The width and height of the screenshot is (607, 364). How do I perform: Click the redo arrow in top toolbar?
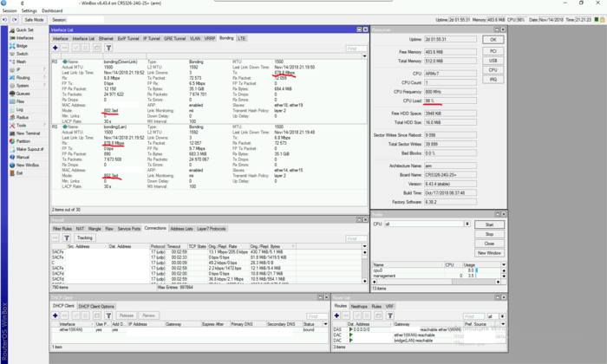[15, 20]
